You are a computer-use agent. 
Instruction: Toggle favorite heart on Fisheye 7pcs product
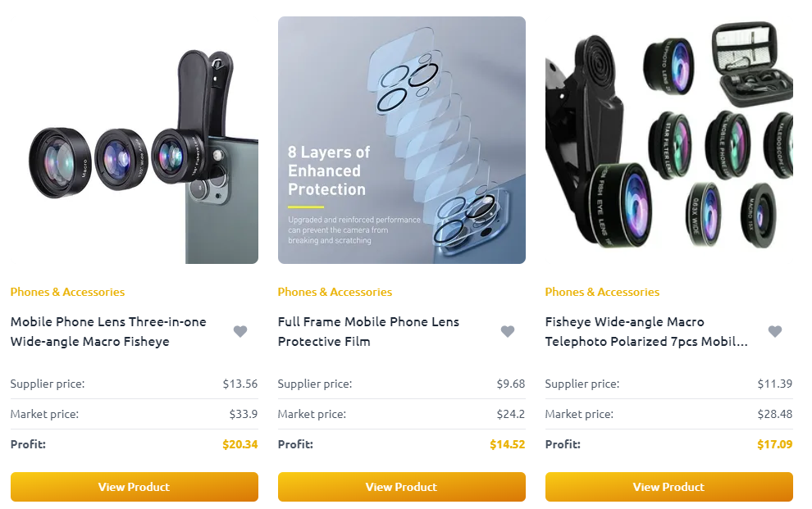tap(775, 331)
